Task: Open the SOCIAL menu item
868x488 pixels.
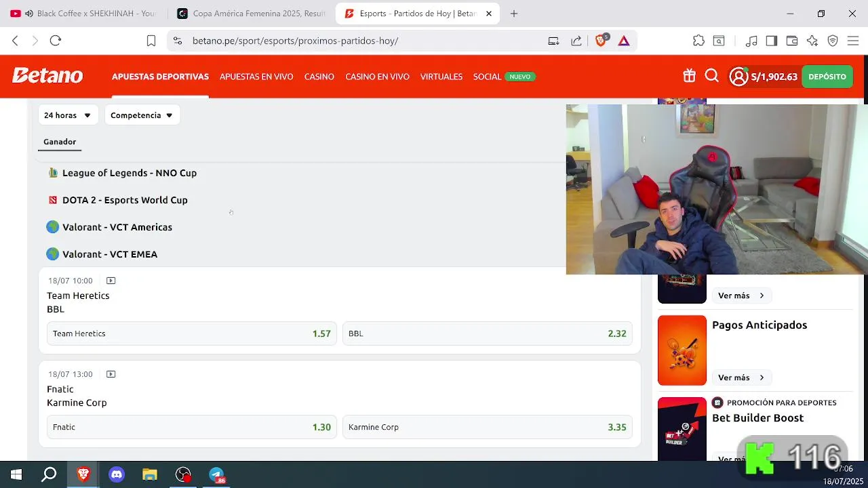Action: click(x=487, y=77)
